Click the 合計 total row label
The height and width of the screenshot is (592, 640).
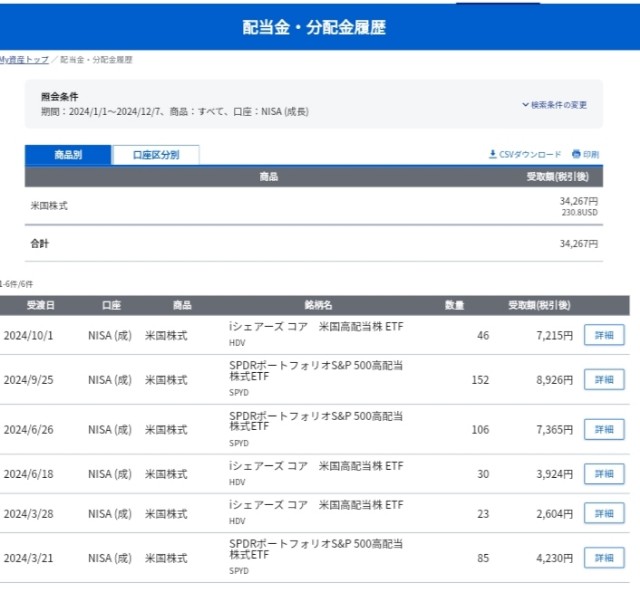tap(40, 244)
